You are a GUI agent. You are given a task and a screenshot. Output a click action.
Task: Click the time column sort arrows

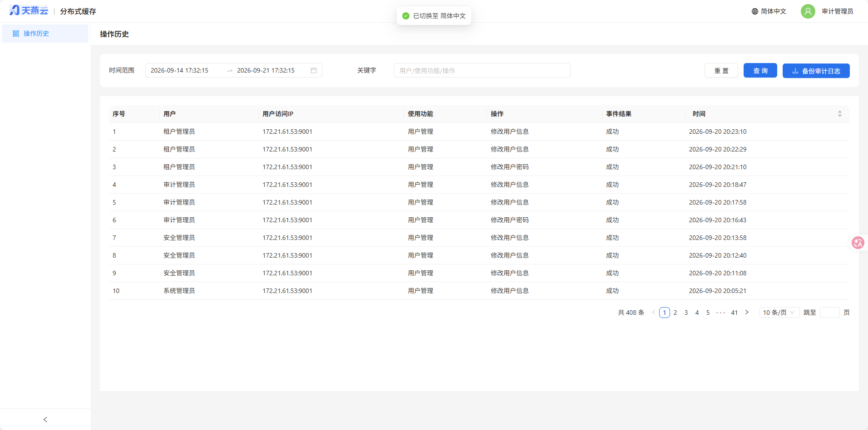(840, 114)
